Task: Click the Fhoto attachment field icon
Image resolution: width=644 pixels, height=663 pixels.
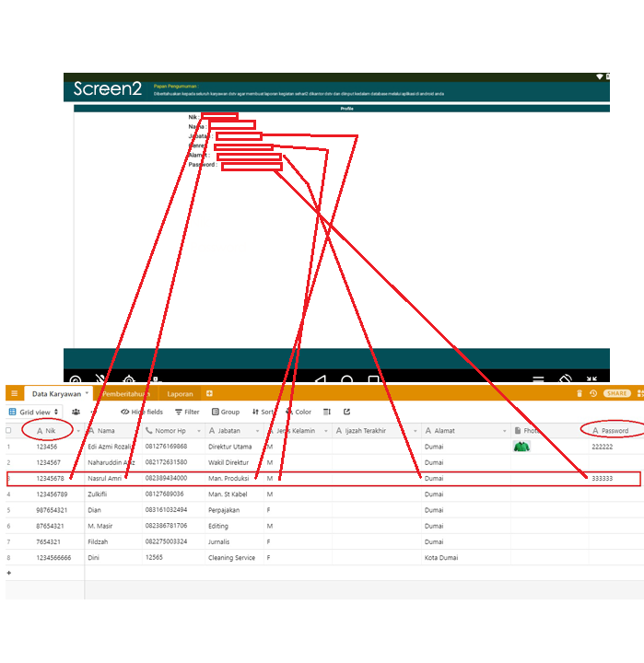Action: (x=518, y=430)
